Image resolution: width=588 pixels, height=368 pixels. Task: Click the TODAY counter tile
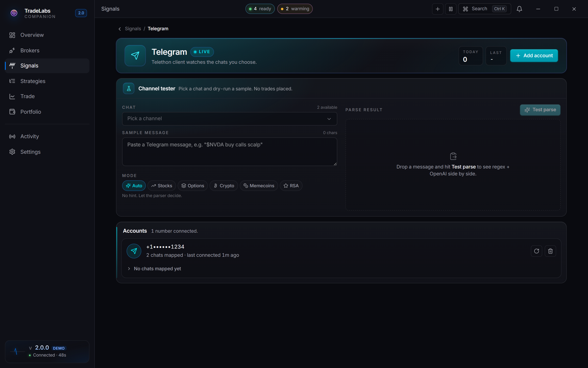[x=471, y=56]
